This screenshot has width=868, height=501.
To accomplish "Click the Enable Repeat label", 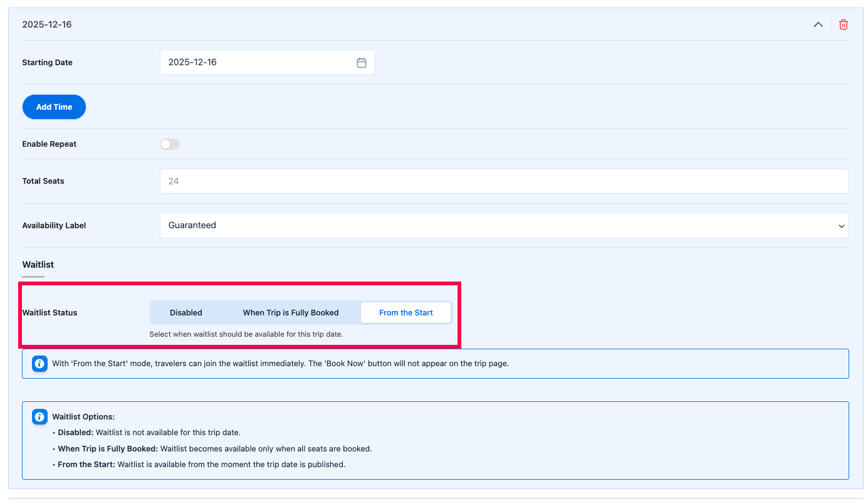I will click(x=50, y=144).
